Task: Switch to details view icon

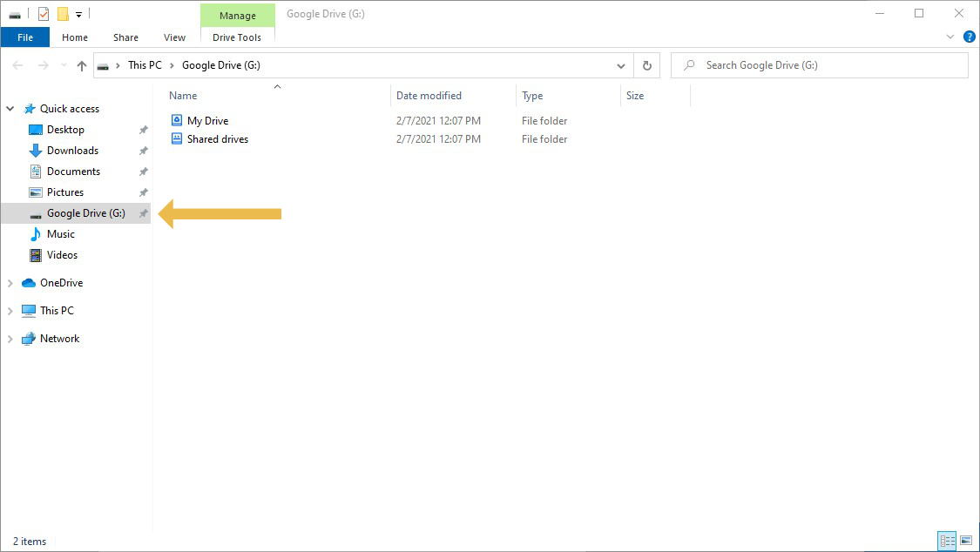Action: pyautogui.click(x=947, y=541)
